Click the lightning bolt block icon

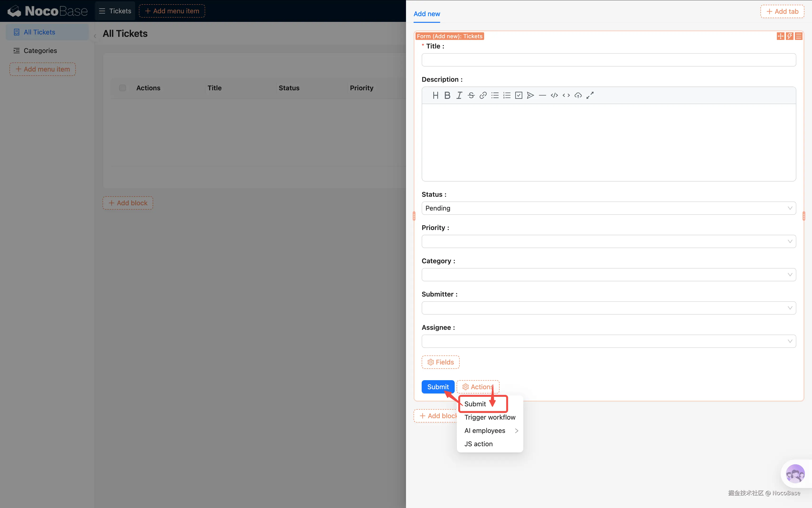pos(789,36)
